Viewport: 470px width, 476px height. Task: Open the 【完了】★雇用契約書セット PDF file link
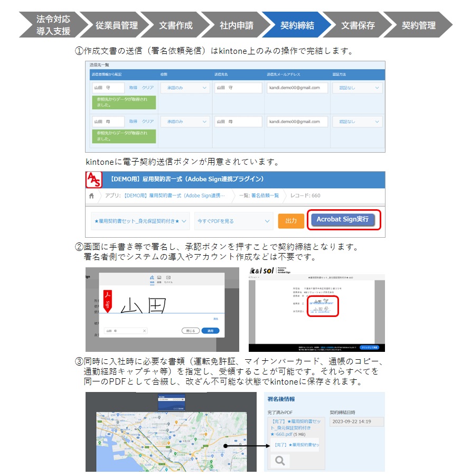point(296,428)
